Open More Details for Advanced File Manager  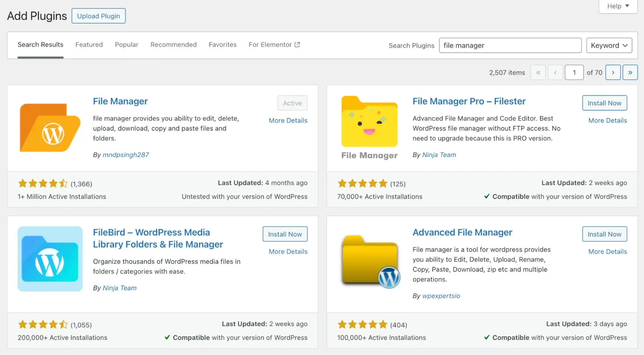pos(608,251)
